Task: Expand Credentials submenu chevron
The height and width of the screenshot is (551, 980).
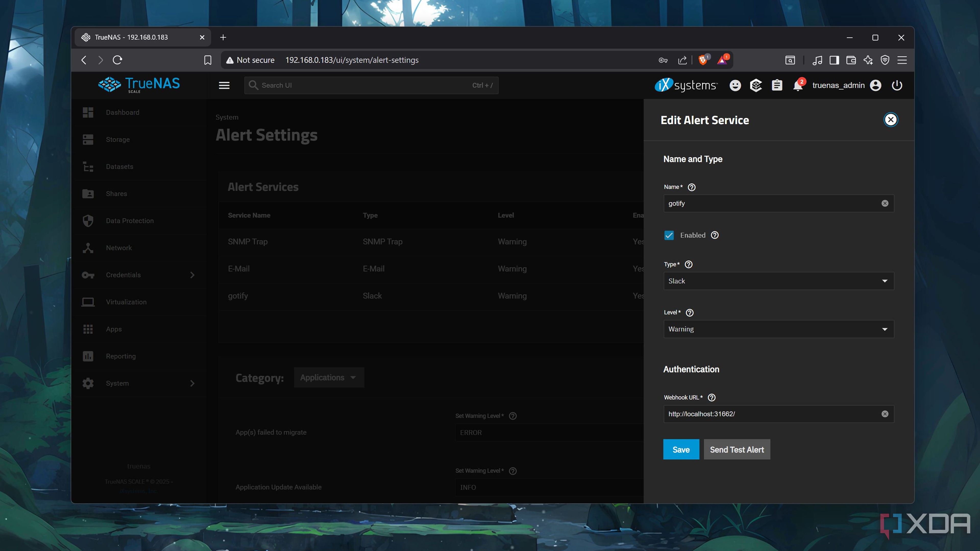Action: [192, 275]
